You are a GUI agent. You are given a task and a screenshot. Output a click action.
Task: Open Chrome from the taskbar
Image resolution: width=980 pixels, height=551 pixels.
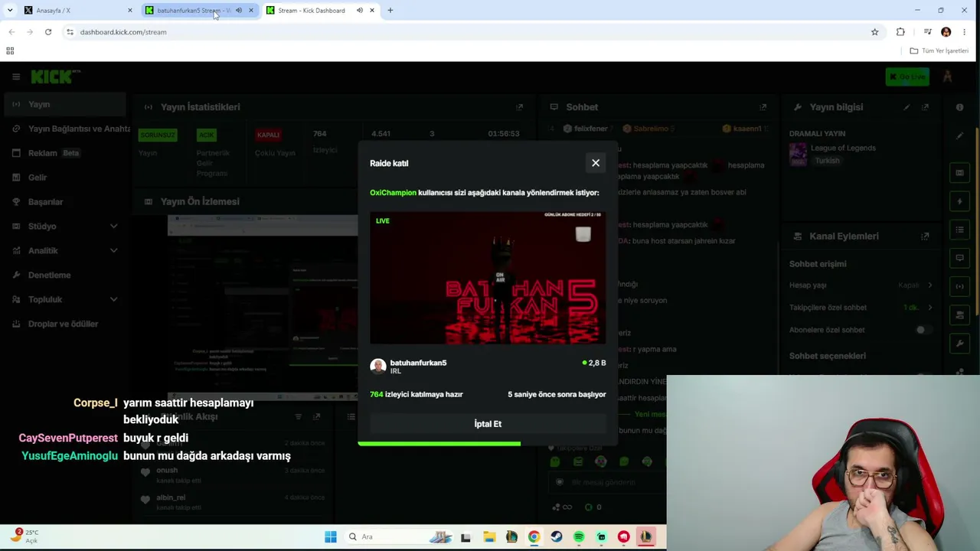(x=534, y=537)
